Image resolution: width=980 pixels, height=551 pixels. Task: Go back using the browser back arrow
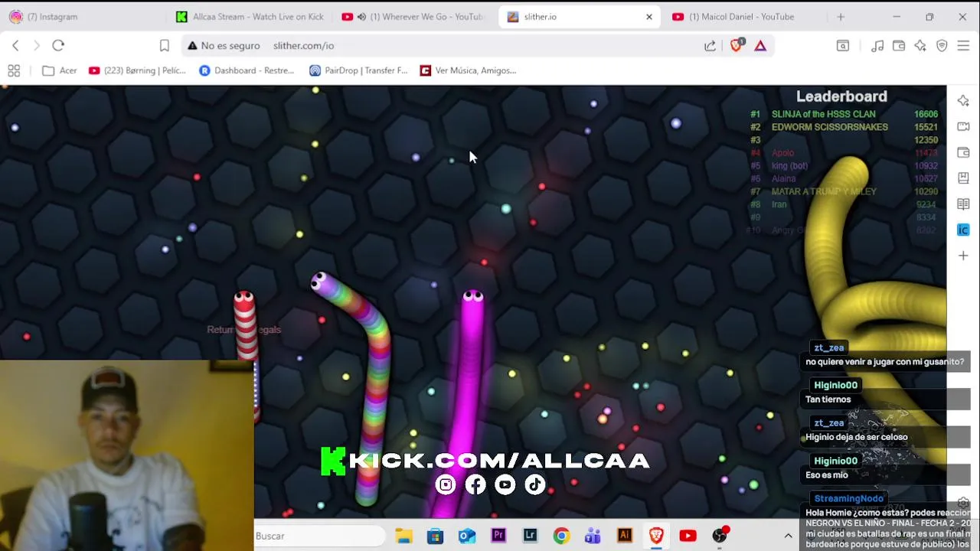point(15,46)
